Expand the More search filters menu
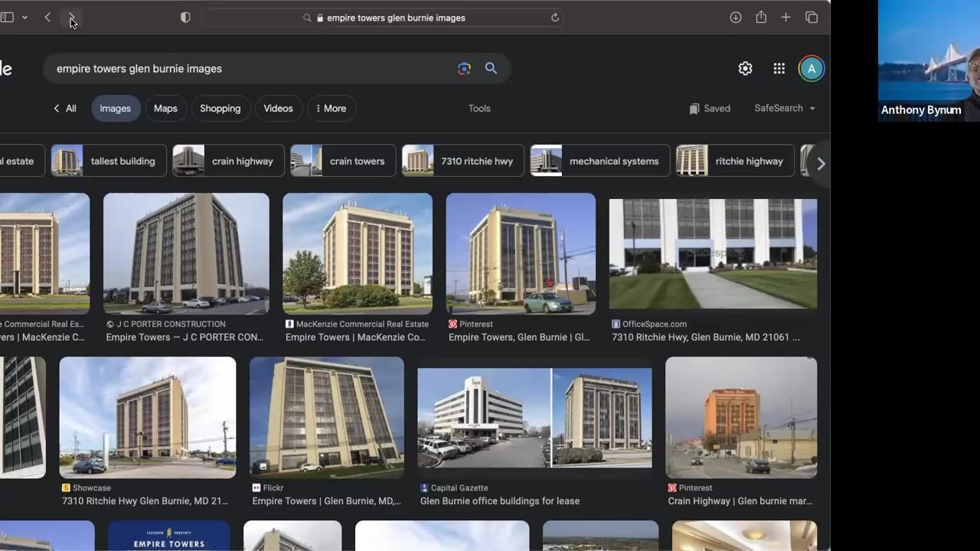The width and height of the screenshot is (980, 551). (331, 109)
